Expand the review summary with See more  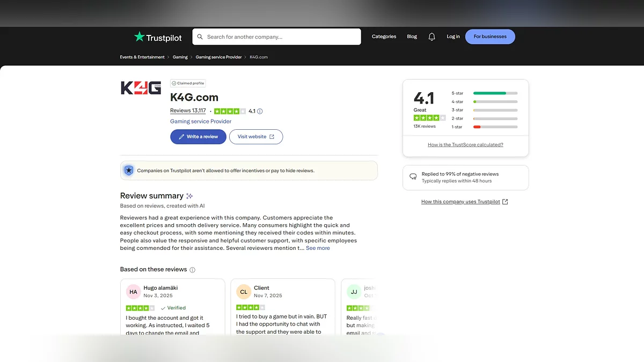(x=318, y=248)
